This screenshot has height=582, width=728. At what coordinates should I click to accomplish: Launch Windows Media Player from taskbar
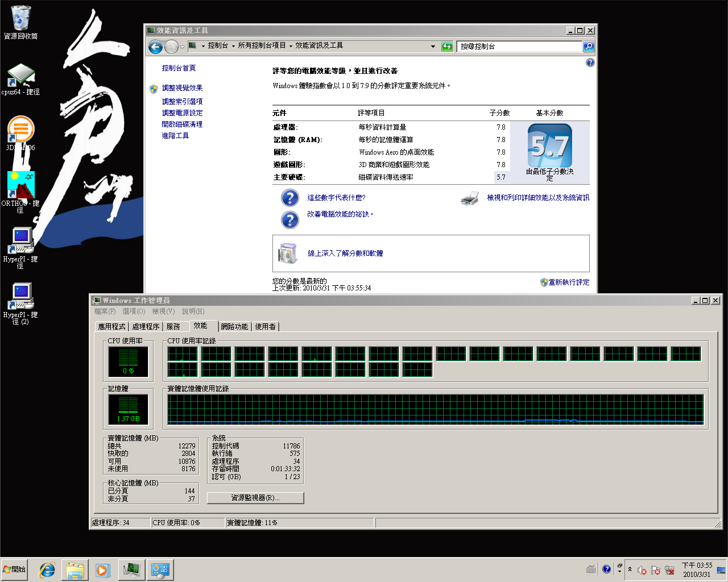pyautogui.click(x=103, y=570)
